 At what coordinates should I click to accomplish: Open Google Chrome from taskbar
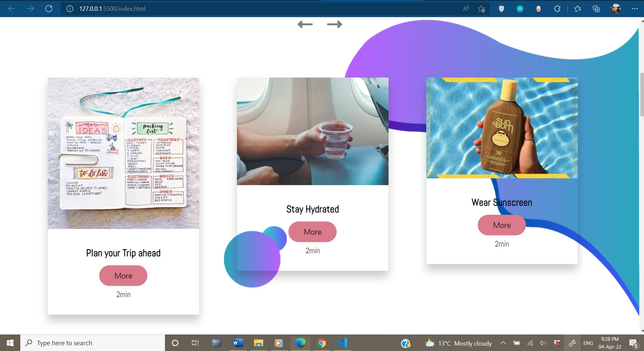(x=321, y=343)
